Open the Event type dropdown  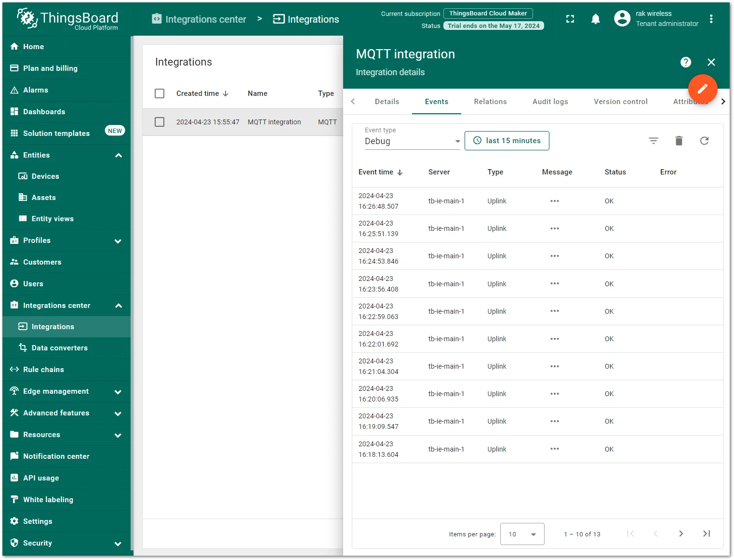click(413, 141)
